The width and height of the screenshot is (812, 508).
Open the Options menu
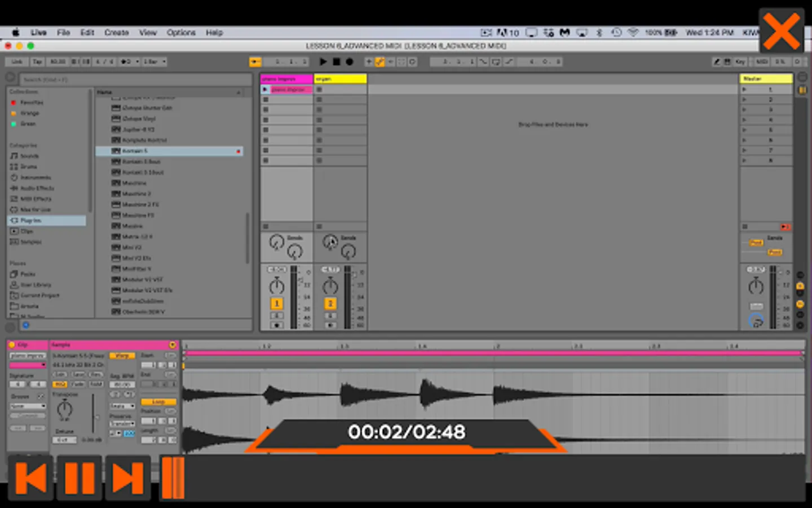(x=180, y=33)
